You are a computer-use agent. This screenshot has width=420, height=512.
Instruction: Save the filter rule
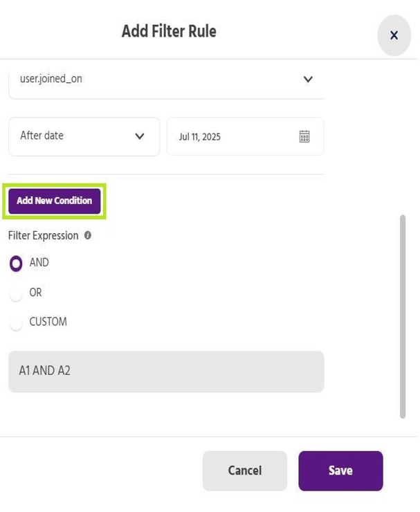point(340,470)
